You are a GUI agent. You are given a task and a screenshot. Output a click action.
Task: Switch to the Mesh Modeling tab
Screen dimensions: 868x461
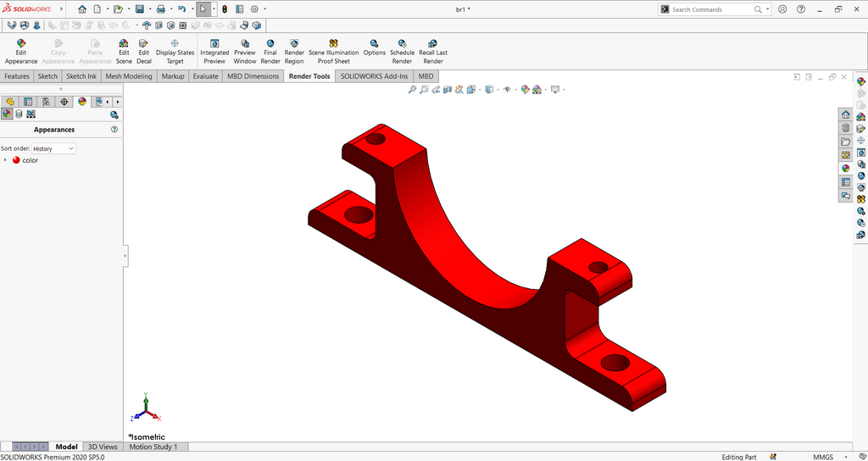pyautogui.click(x=129, y=76)
